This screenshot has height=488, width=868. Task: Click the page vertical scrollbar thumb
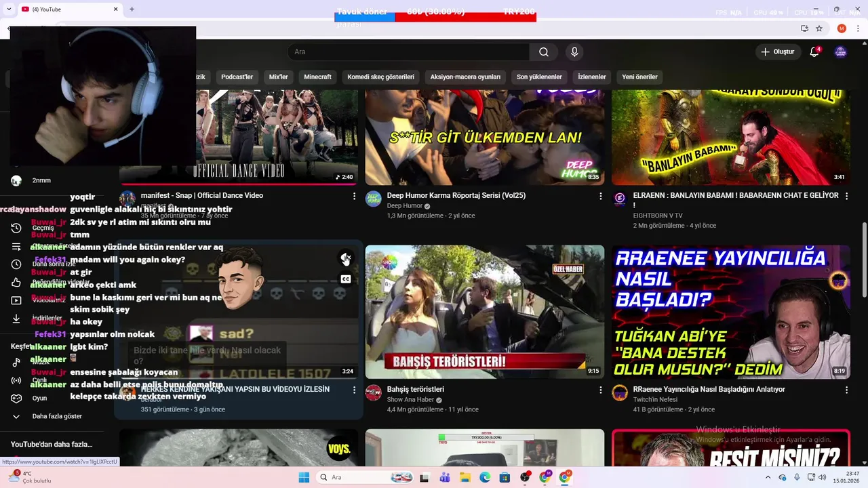tap(864, 259)
